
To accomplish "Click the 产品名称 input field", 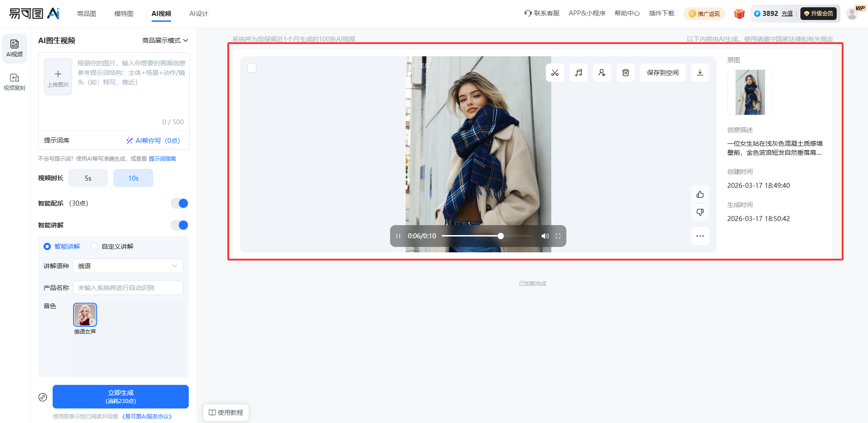I will [x=128, y=288].
